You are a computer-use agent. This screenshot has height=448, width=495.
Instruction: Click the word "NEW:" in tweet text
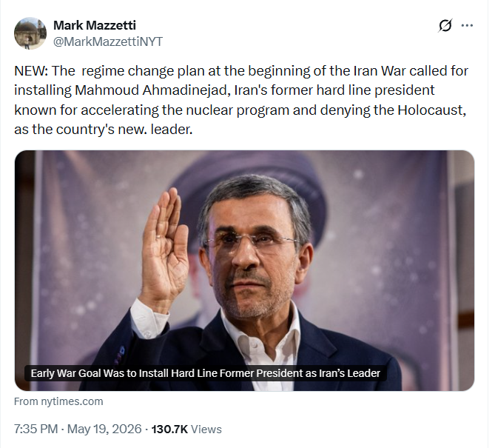coord(31,71)
